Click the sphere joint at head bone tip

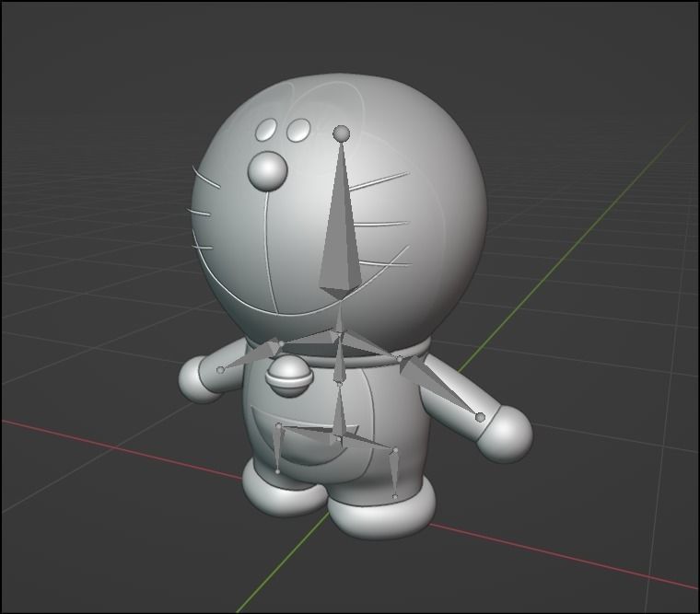(342, 133)
